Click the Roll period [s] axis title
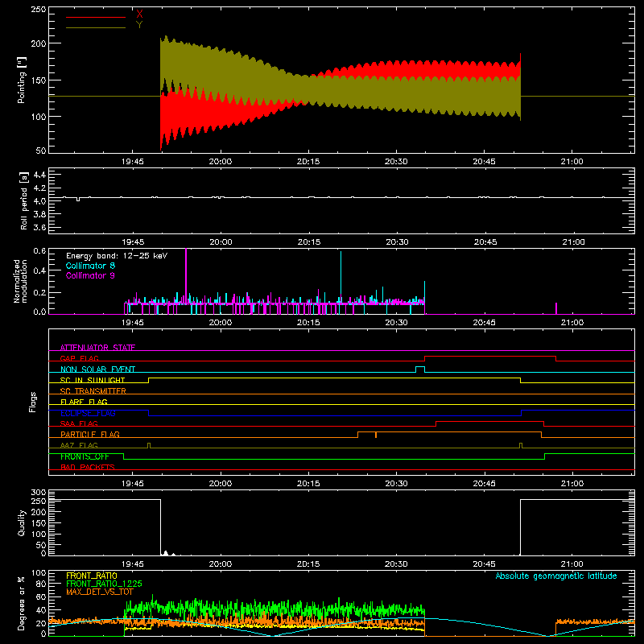644x644 pixels. (x=23, y=200)
